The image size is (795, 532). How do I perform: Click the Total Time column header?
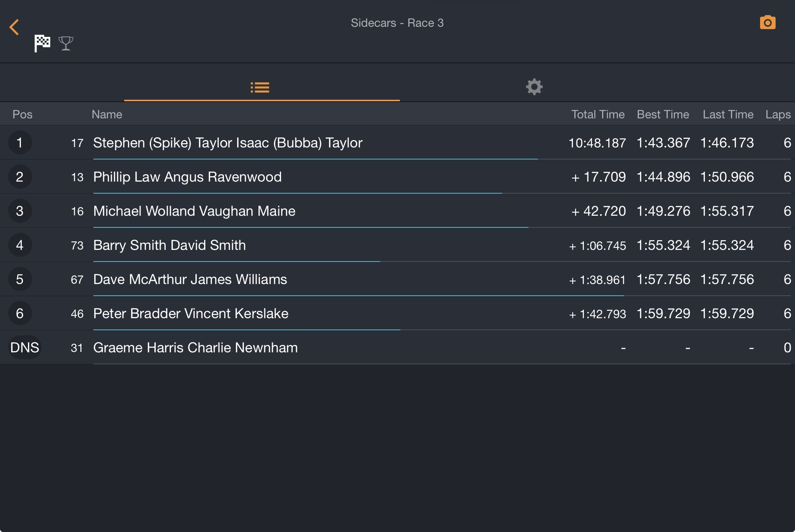point(598,114)
